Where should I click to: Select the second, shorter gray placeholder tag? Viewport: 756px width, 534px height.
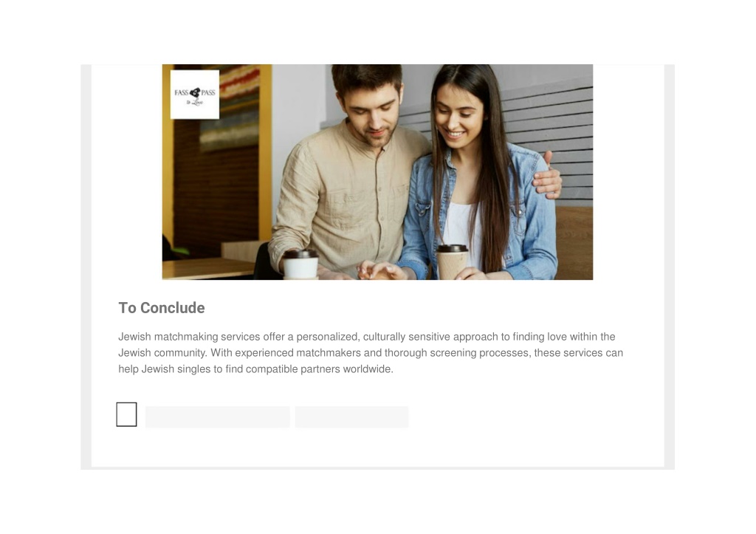point(352,417)
